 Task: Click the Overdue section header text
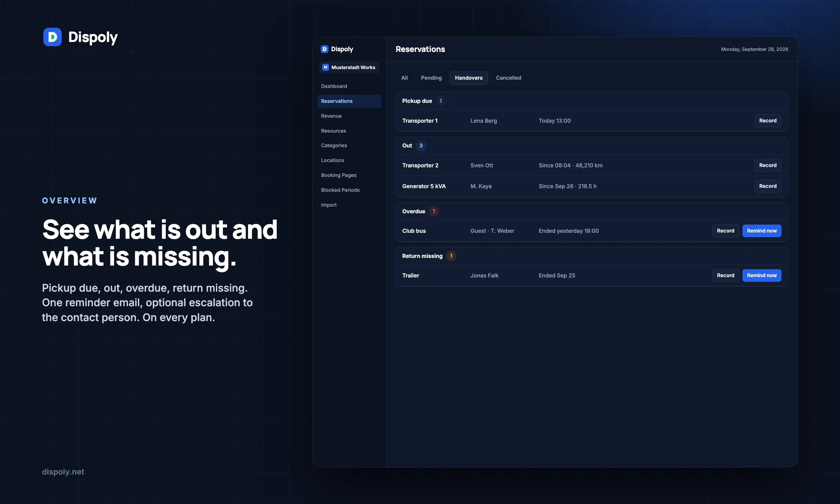coord(413,211)
